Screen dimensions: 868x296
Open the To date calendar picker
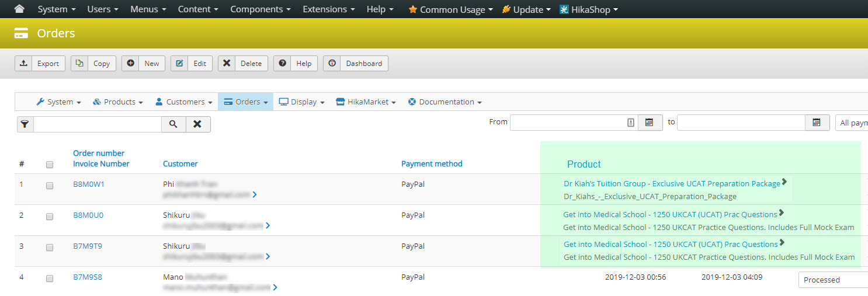coord(817,122)
